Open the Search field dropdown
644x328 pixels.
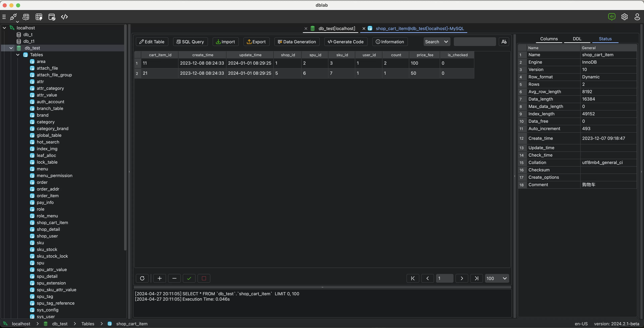437,41
